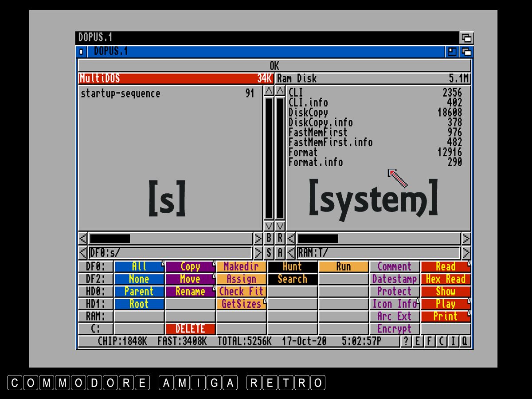
Task: Click the 'E' button in the status bar
Action: tap(418, 341)
